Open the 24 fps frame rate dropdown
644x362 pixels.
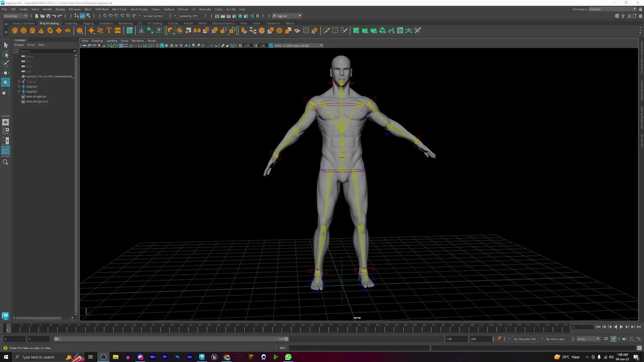pos(587,339)
